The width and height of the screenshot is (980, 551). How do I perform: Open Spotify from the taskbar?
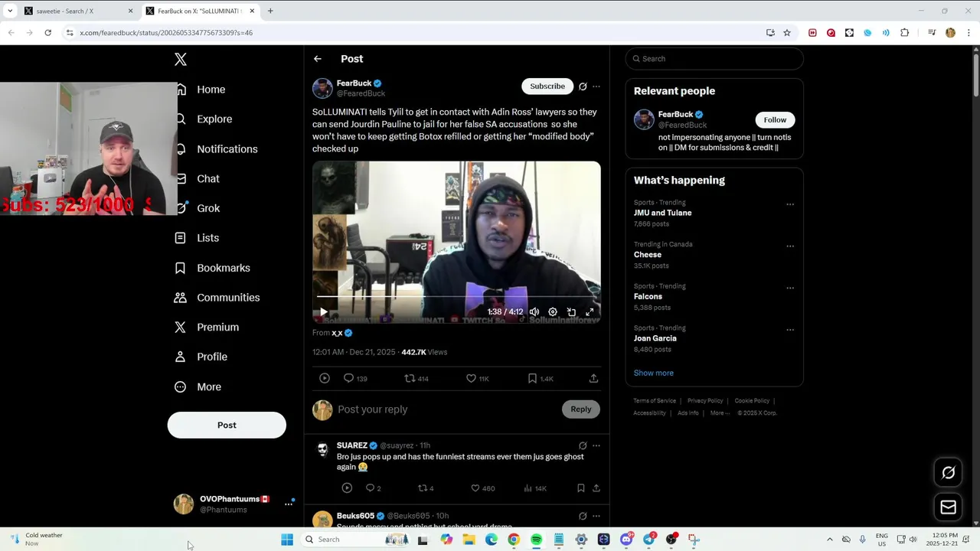point(537,540)
